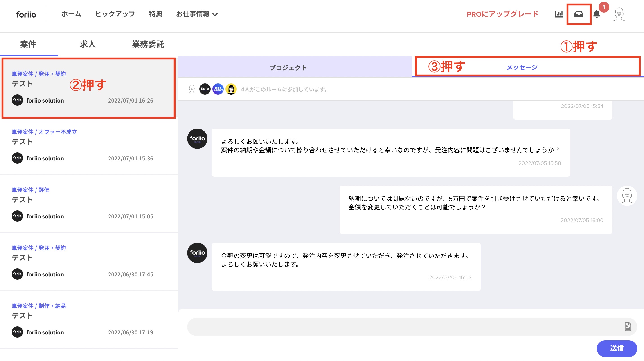This screenshot has width=644, height=361.
Task: Click the foriio solution avatar in the 17:19 item
Action: [x=17, y=332]
